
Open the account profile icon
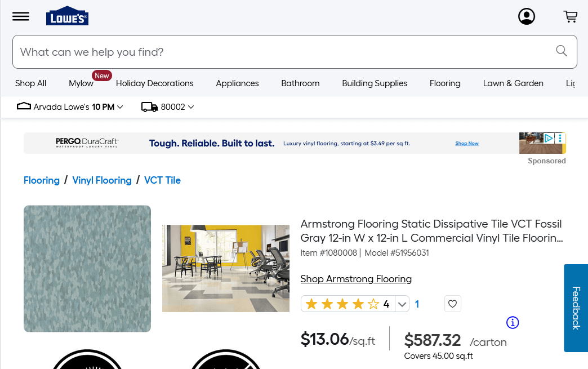pos(527,16)
